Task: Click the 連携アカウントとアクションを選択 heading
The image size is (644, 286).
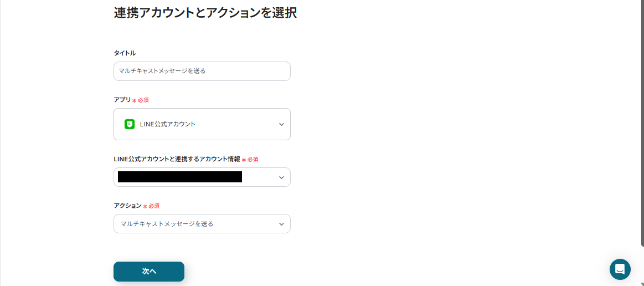Action: tap(205, 13)
